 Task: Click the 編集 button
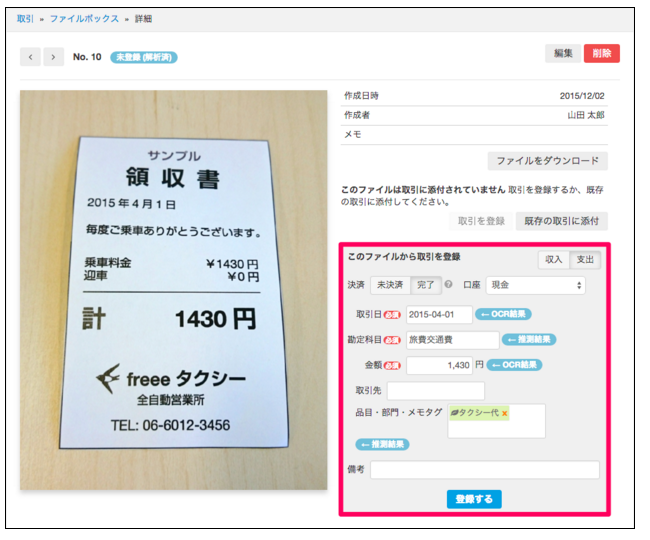(x=563, y=53)
